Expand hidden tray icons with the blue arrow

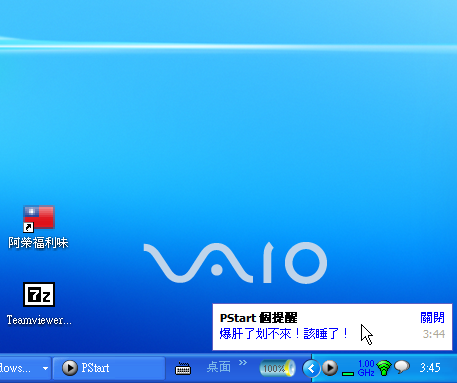(x=311, y=368)
